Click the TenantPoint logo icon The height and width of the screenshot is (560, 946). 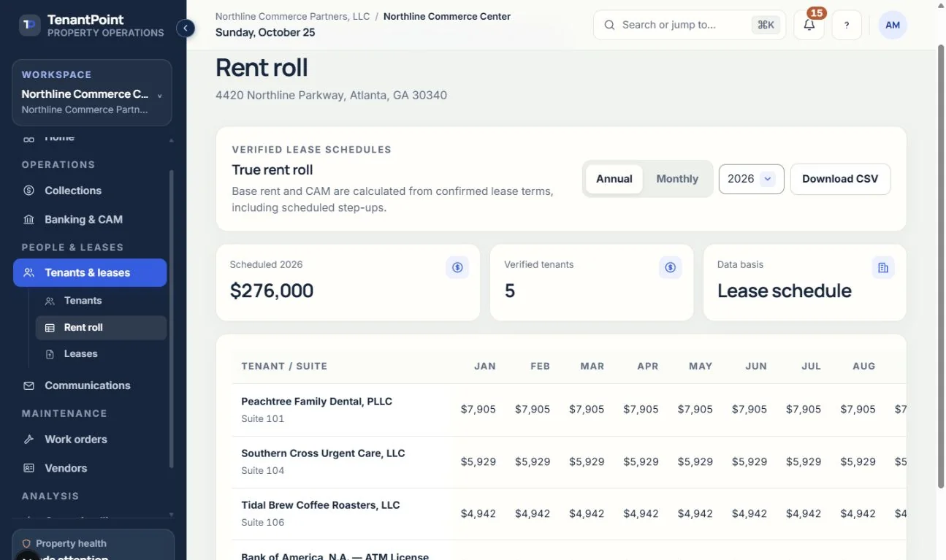click(x=29, y=25)
